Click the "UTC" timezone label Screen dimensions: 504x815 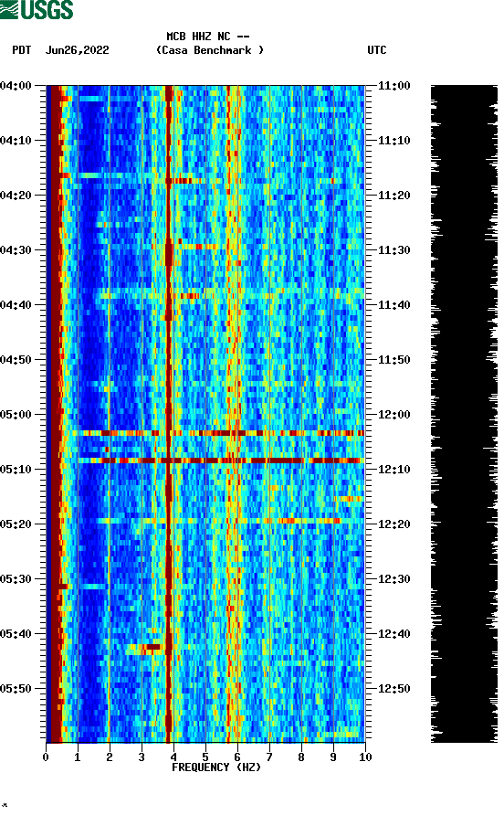coord(377,50)
